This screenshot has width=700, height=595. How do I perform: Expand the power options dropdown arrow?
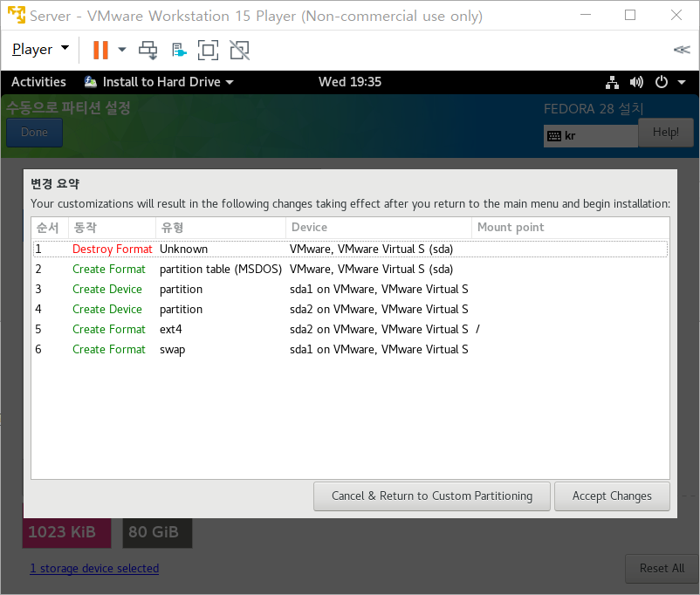tap(122, 50)
